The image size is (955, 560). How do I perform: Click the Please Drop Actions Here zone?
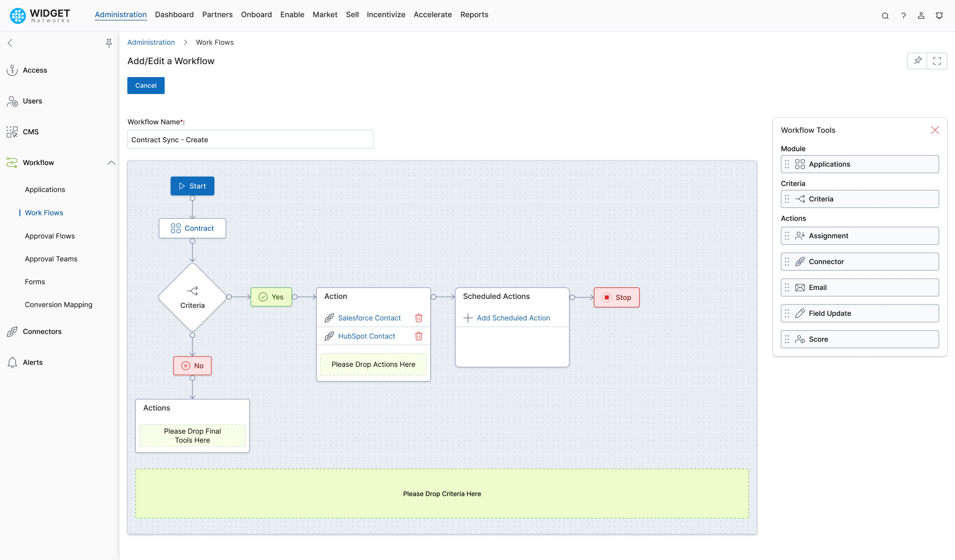click(374, 365)
